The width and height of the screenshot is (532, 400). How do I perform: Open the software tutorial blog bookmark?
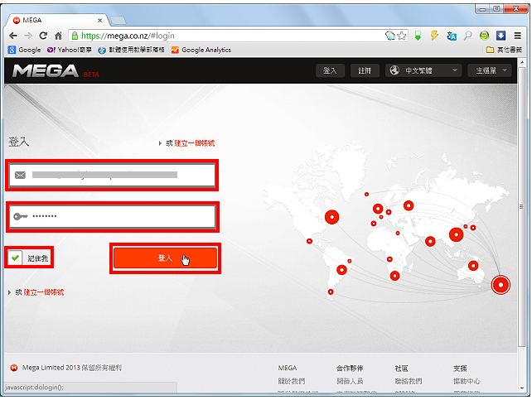131,50
